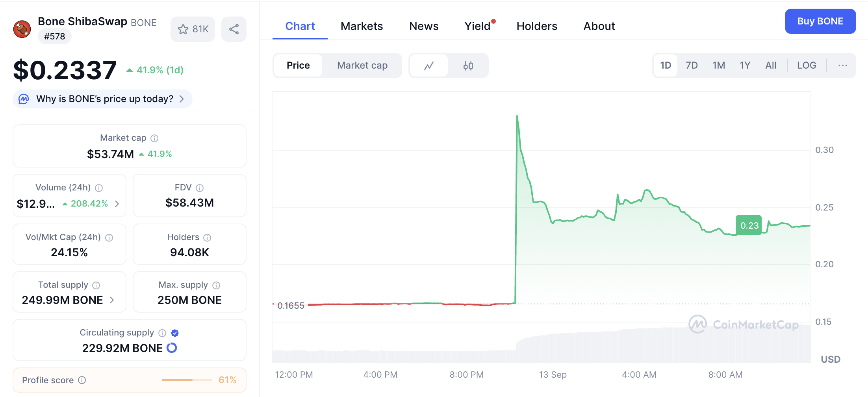Show FDV info icon
This screenshot has height=397, width=868.
click(200, 188)
